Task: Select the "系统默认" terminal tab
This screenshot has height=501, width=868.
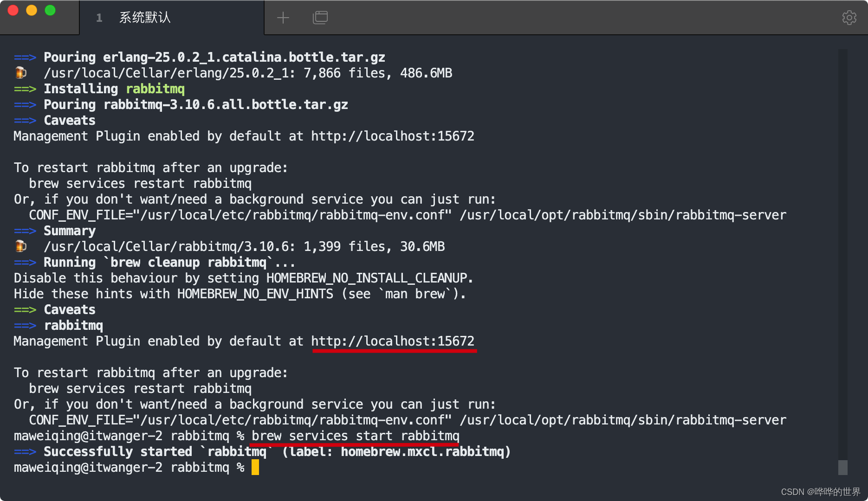Action: pyautogui.click(x=145, y=18)
